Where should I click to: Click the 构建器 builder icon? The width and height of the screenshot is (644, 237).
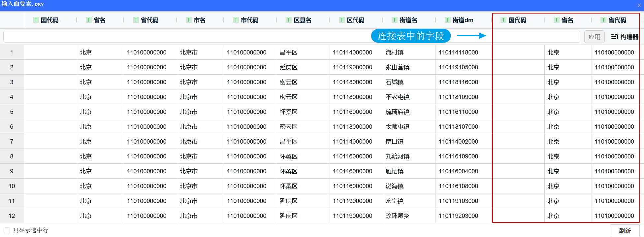(x=614, y=37)
